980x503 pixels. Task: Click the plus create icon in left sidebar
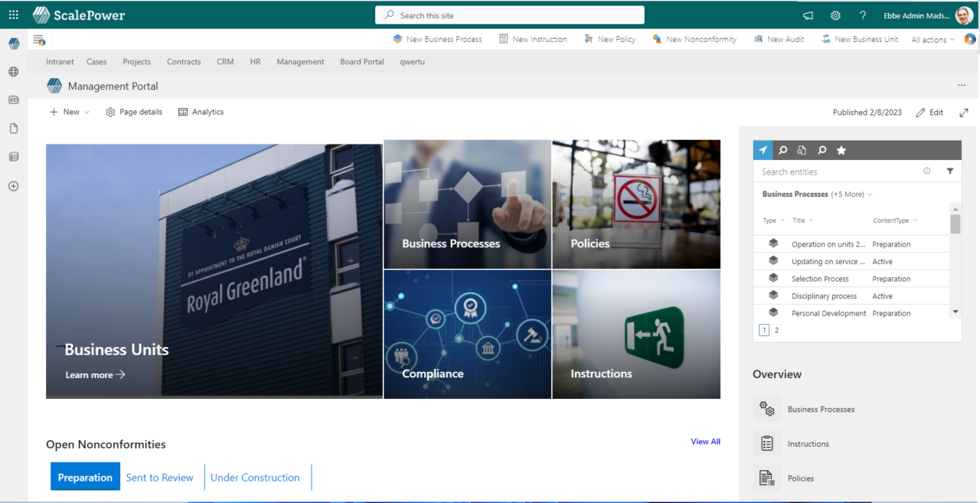click(x=13, y=186)
